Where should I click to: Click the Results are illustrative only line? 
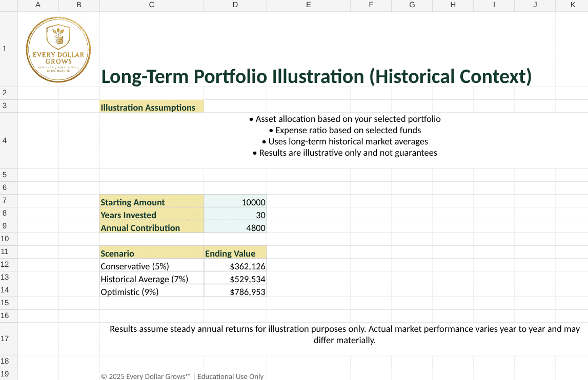click(x=345, y=153)
